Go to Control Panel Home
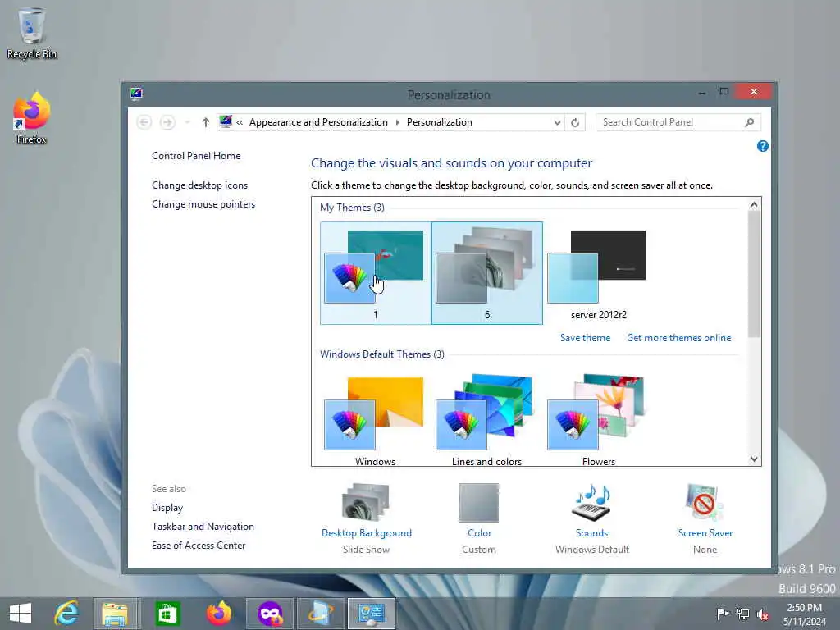The height and width of the screenshot is (630, 840). click(x=196, y=156)
